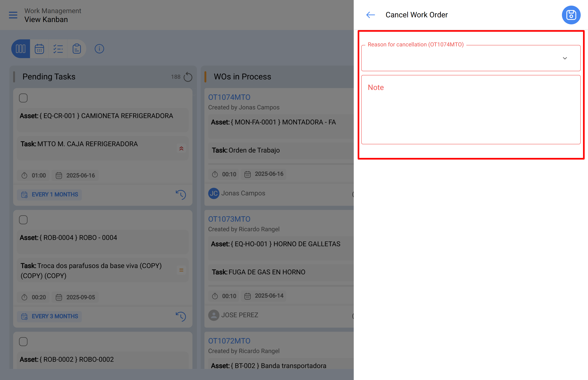Click the history icon on the EVERY 3 MONTHS card

click(x=181, y=316)
